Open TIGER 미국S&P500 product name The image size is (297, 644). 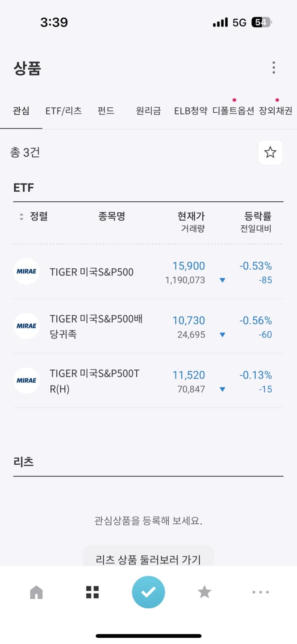[x=92, y=272]
